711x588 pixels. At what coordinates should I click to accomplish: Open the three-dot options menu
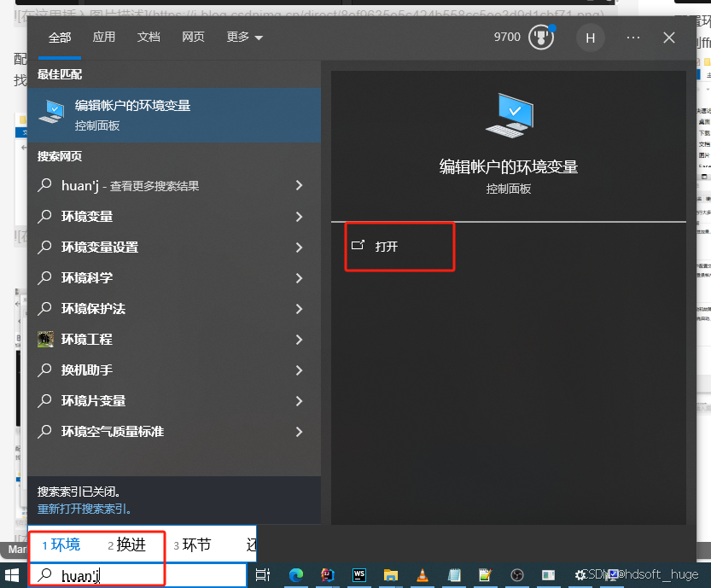point(633,38)
